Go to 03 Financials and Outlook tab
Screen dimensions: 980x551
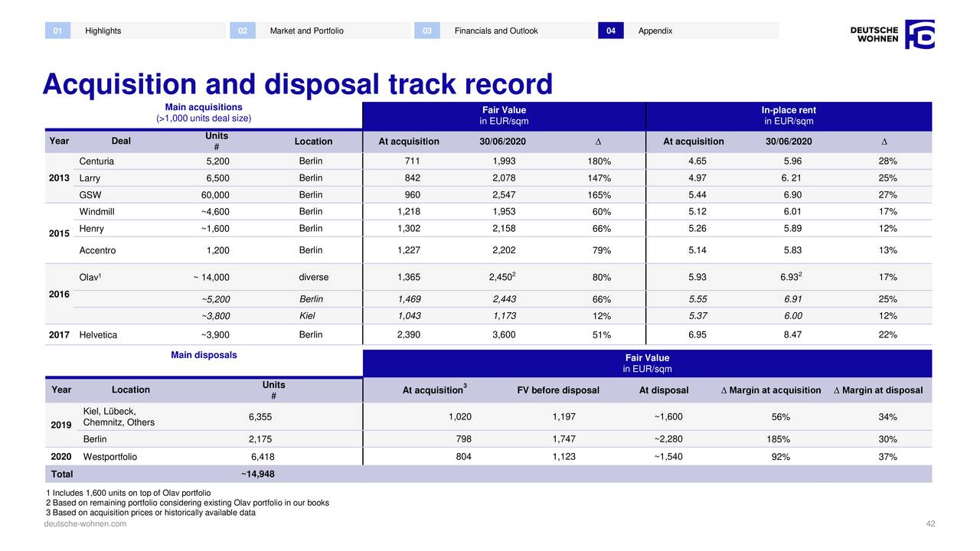505,31
